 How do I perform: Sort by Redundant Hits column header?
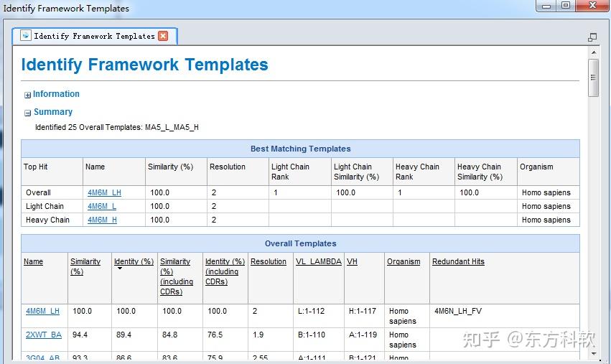pyautogui.click(x=458, y=261)
